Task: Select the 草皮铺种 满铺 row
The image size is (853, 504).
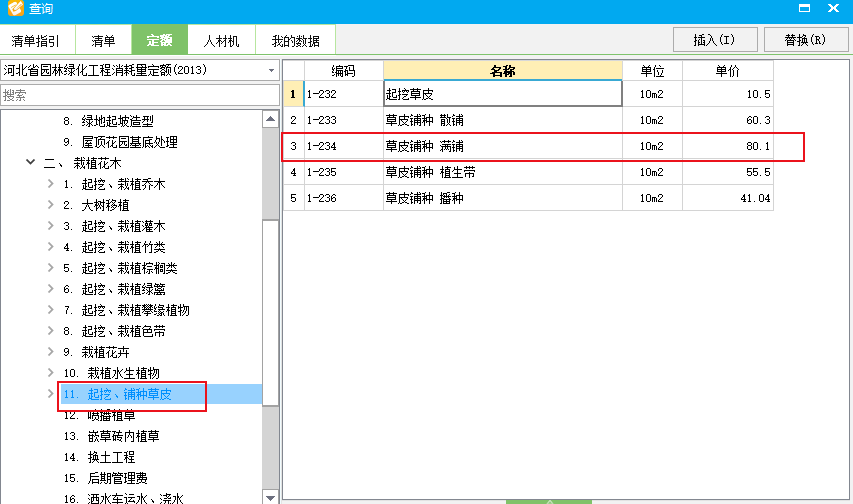Action: (x=528, y=146)
